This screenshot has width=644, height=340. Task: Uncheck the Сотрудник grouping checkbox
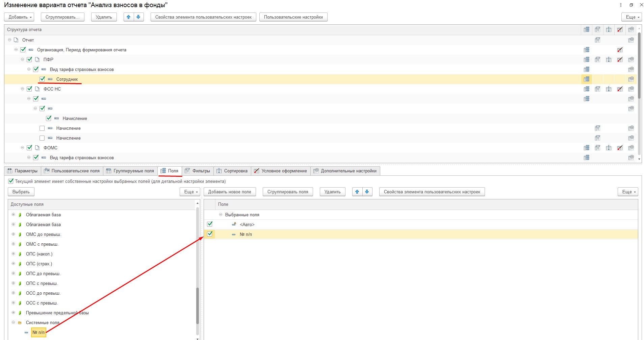[42, 79]
